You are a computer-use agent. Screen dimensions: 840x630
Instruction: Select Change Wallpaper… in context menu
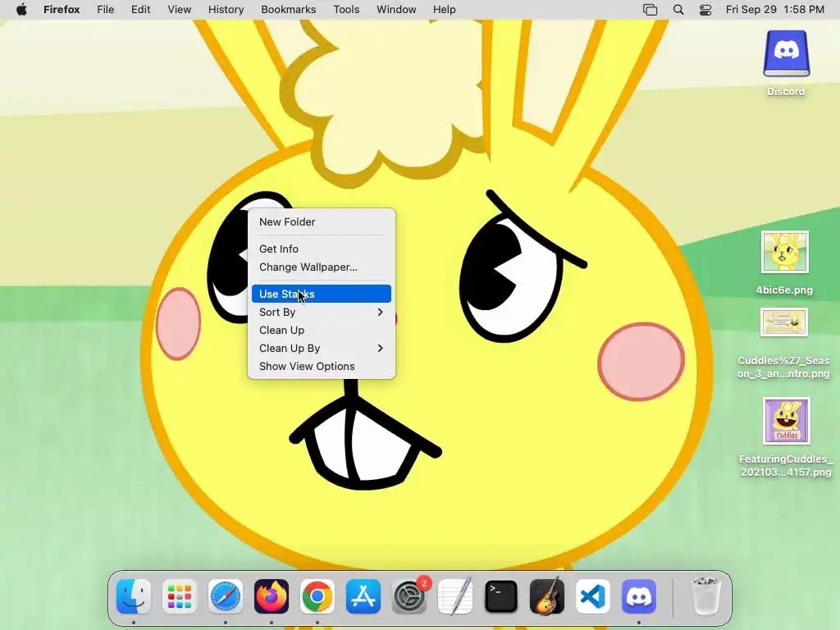pos(322,267)
